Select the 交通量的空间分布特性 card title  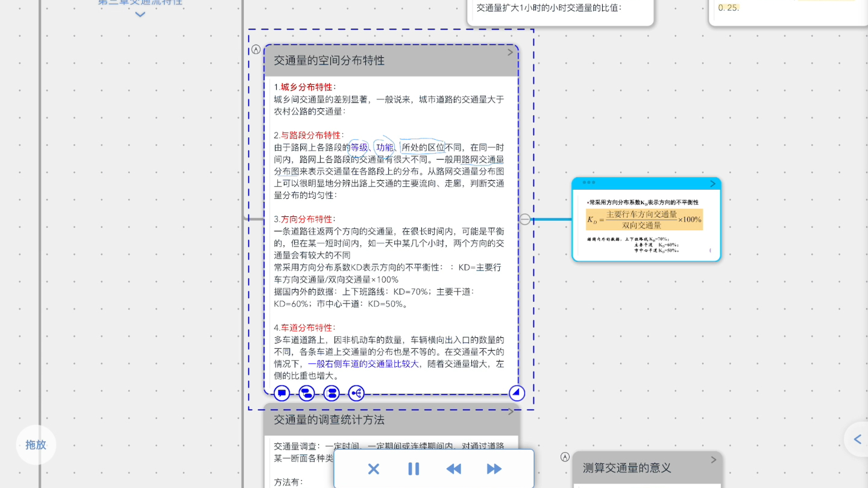pos(329,60)
